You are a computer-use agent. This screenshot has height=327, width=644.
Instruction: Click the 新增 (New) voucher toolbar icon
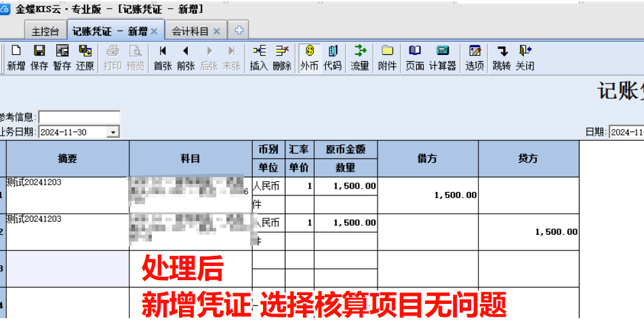[16, 58]
